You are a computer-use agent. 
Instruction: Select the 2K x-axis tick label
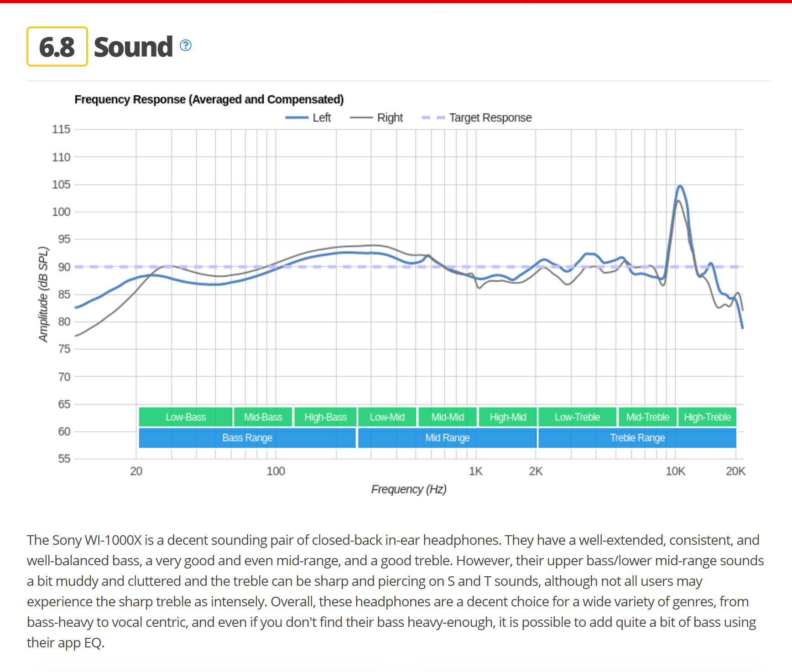point(536,471)
